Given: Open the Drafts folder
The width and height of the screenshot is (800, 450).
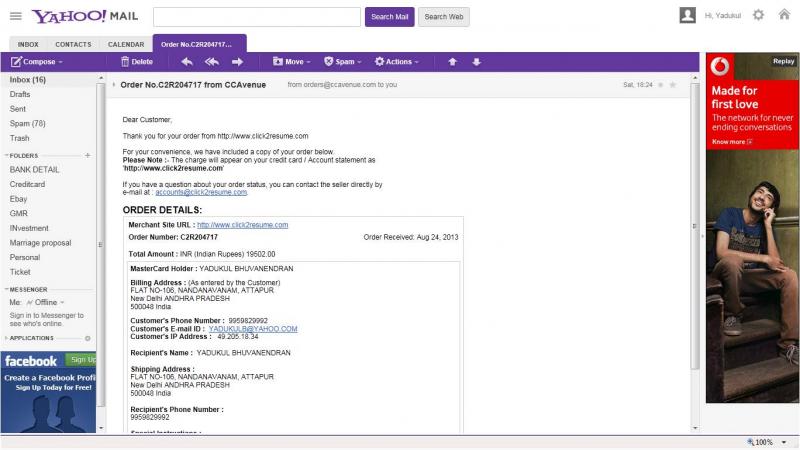Looking at the screenshot, I should pyautogui.click(x=20, y=94).
